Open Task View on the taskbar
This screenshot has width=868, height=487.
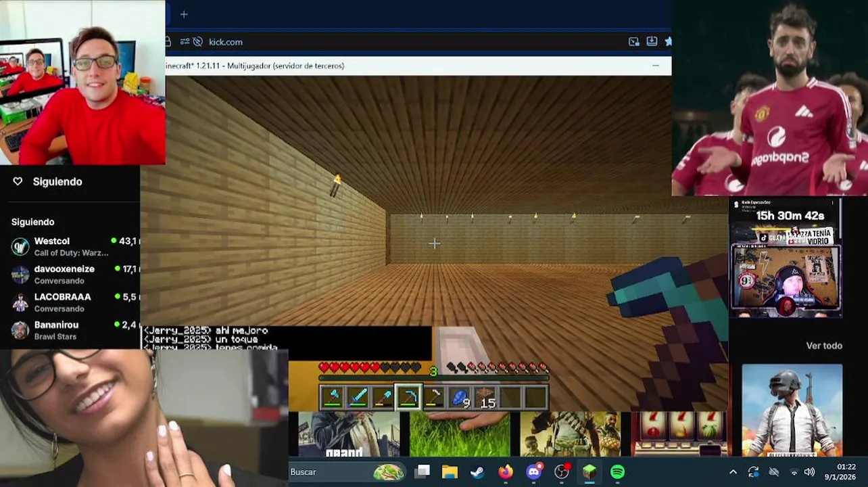pyautogui.click(x=423, y=472)
